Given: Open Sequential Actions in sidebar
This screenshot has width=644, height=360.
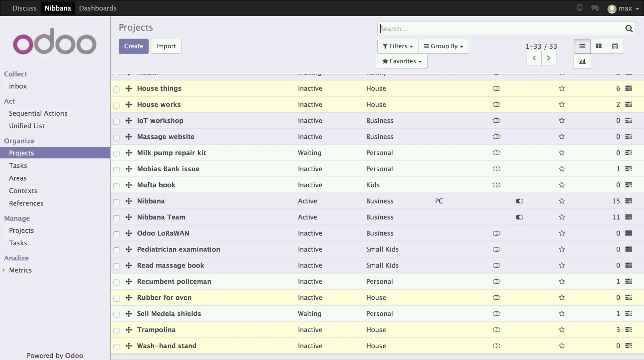Looking at the screenshot, I should coord(38,113).
